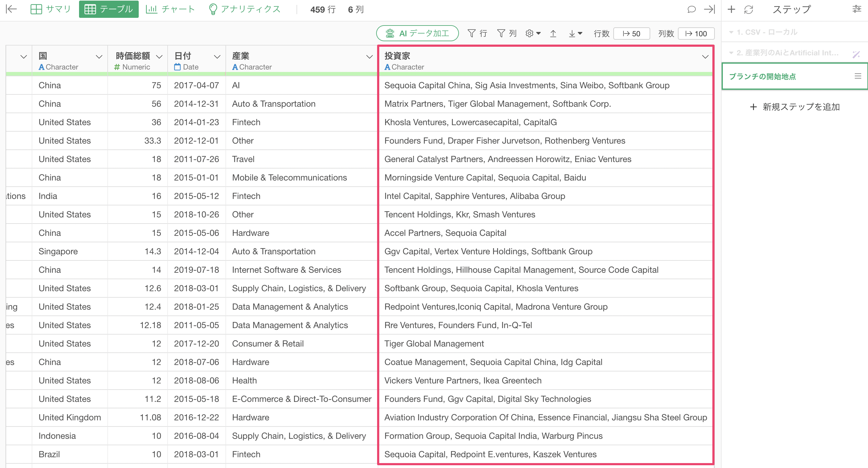Image resolution: width=868 pixels, height=468 pixels.
Task: Select the date cell 2019-07-18
Action: pyautogui.click(x=197, y=270)
